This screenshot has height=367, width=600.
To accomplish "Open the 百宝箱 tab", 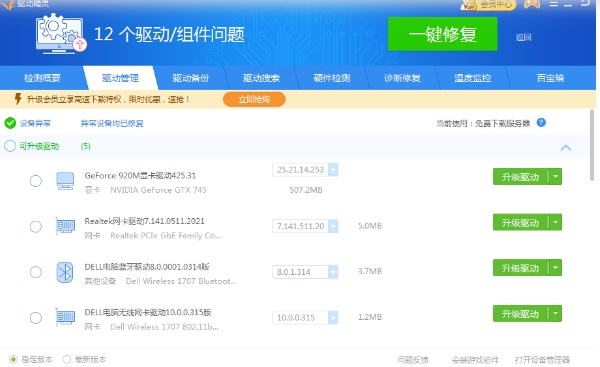I will [550, 78].
